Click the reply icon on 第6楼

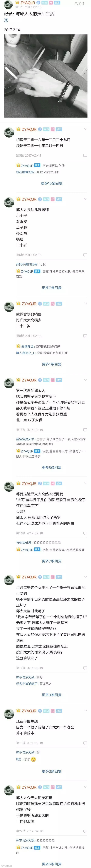click(85, 255)
